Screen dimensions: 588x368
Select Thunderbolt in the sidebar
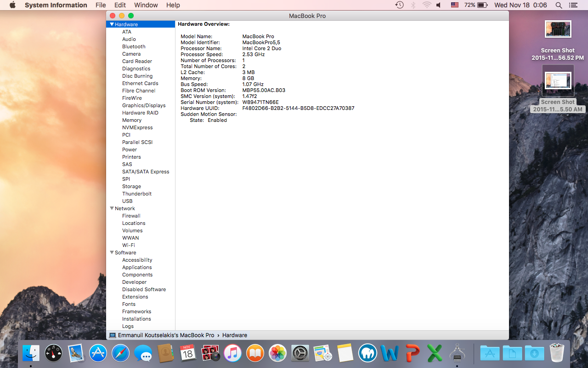pyautogui.click(x=137, y=194)
